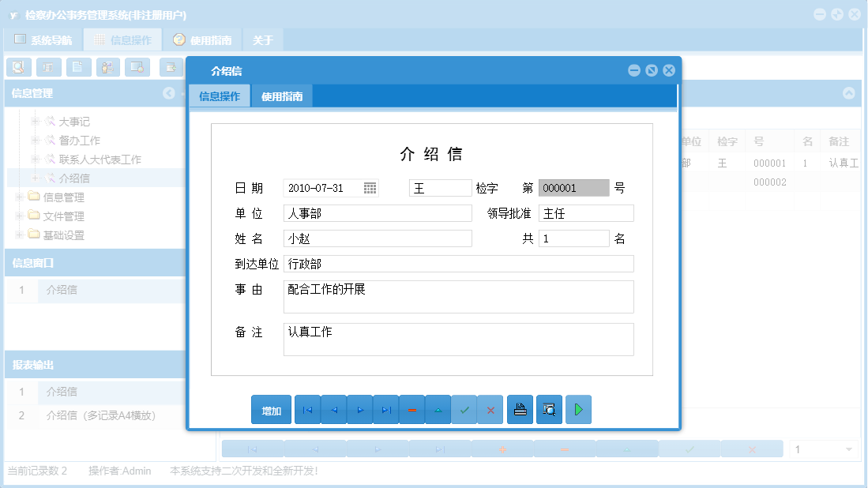Open the calendar picker beside the 日期 field
The width and height of the screenshot is (868, 488).
point(369,187)
